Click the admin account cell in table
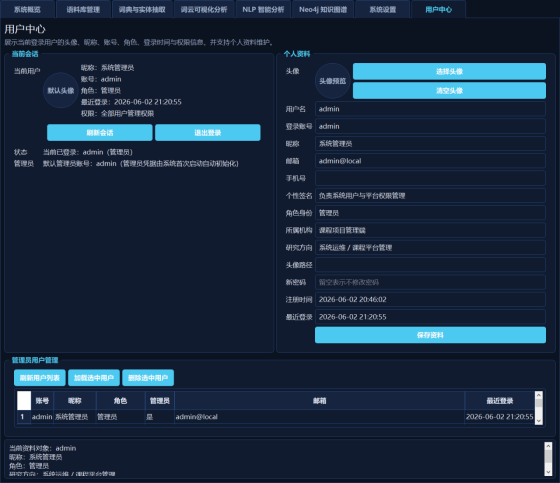560x483 pixels. (x=42, y=417)
